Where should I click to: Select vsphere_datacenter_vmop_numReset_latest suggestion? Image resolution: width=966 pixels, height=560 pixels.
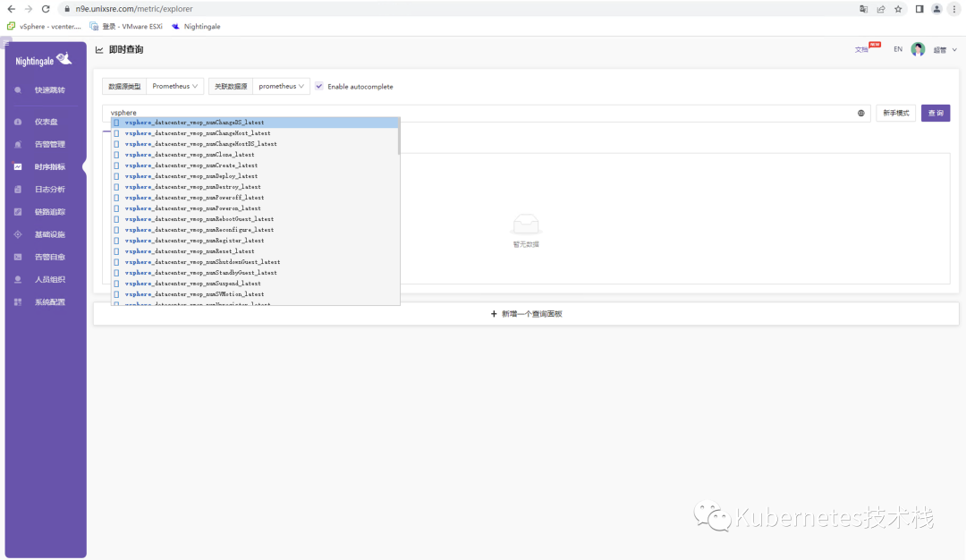click(x=254, y=251)
